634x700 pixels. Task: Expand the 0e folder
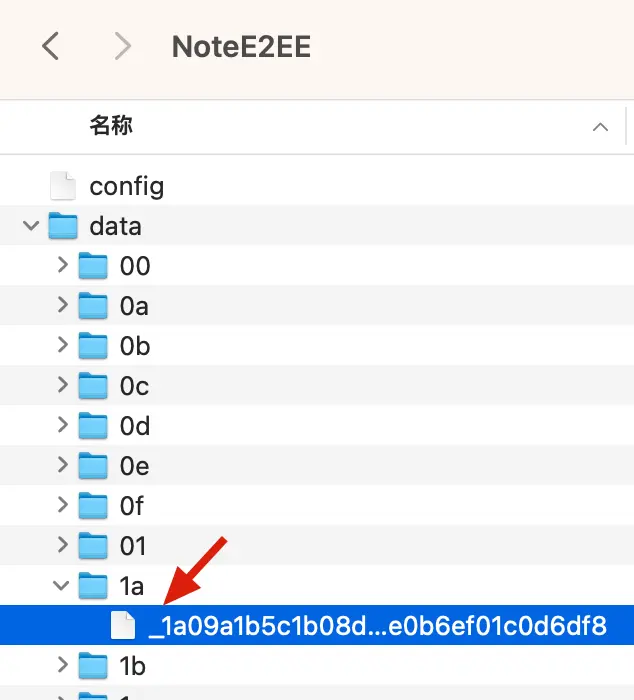click(63, 465)
